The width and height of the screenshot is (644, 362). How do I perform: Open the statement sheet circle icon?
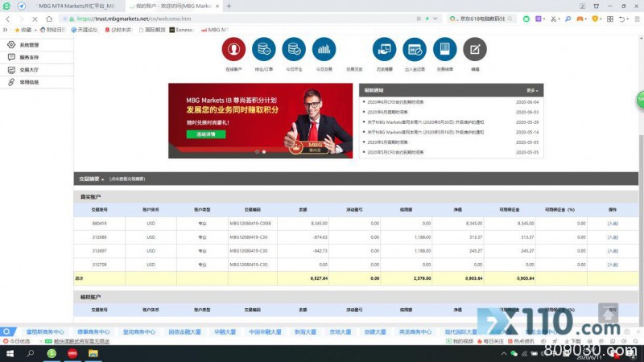(x=445, y=49)
